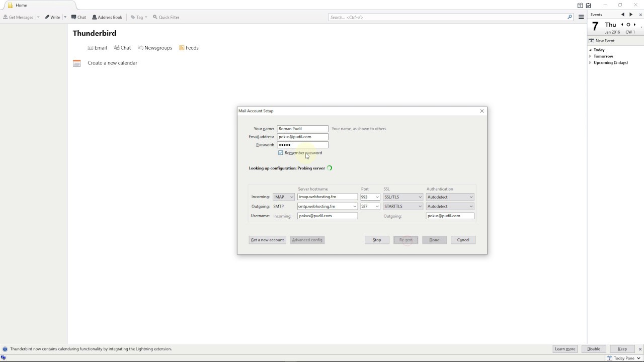Image resolution: width=644 pixels, height=362 pixels.
Task: Click Get a new account button
Action: coord(268,240)
